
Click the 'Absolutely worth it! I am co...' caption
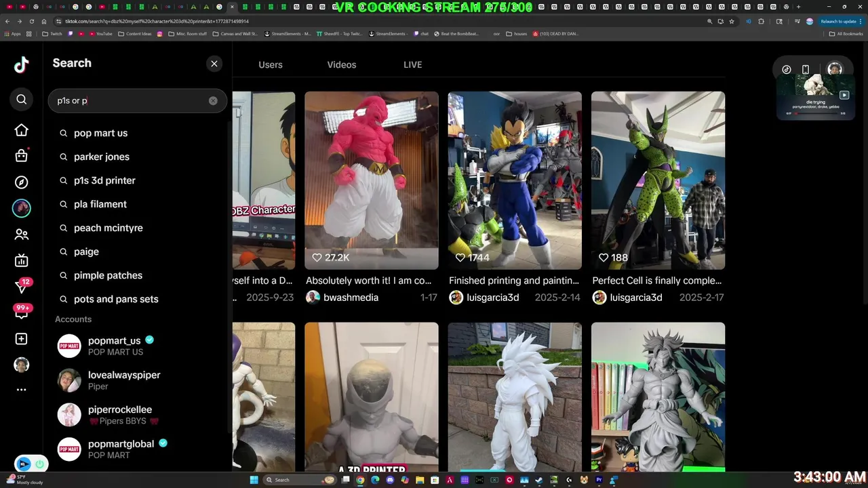pyautogui.click(x=369, y=281)
